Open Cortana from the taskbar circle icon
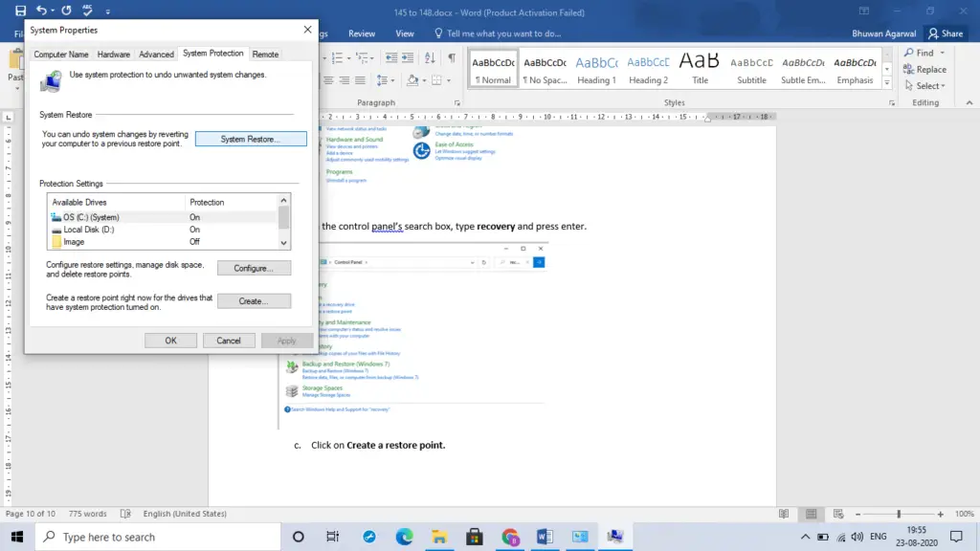The width and height of the screenshot is (980, 551). [299, 537]
